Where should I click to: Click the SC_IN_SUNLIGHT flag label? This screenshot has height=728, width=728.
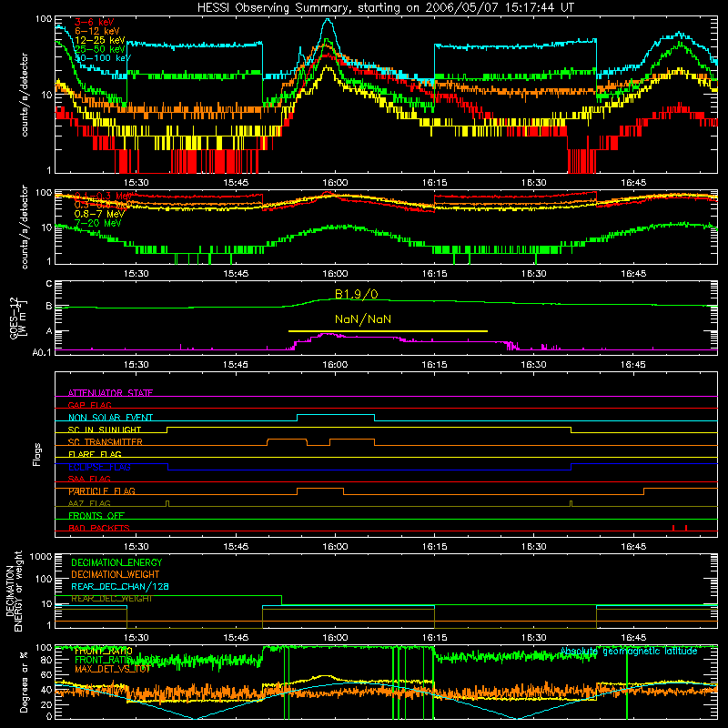[x=104, y=430]
